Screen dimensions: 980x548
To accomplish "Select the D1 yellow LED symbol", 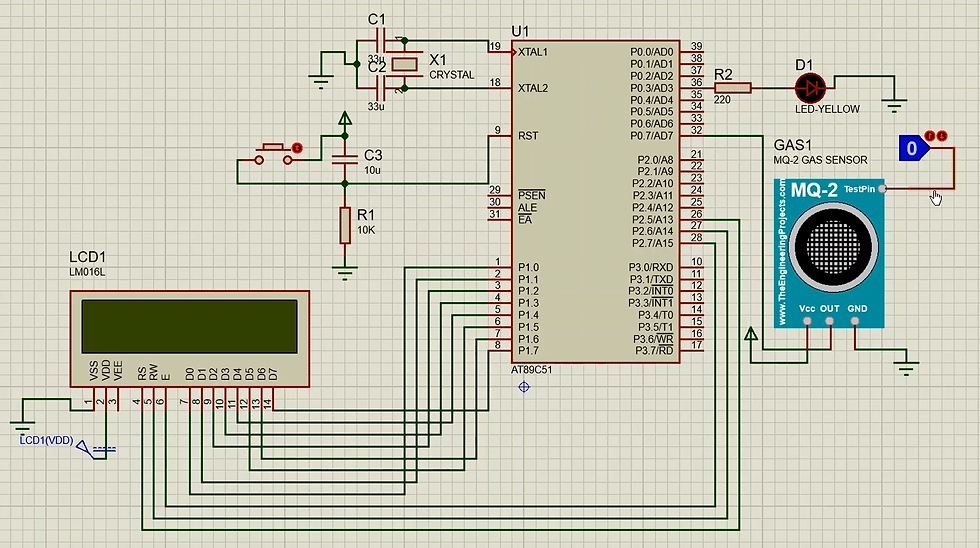I will click(x=810, y=88).
